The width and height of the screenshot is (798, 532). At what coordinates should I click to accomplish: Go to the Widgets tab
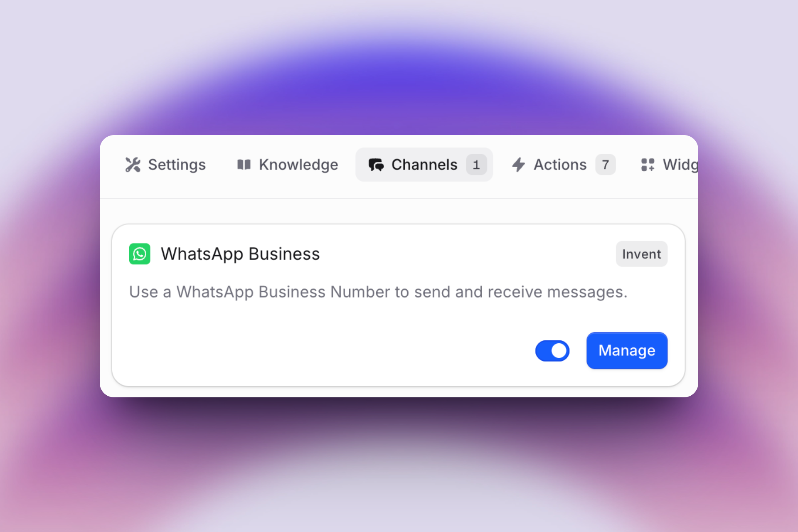pos(669,165)
